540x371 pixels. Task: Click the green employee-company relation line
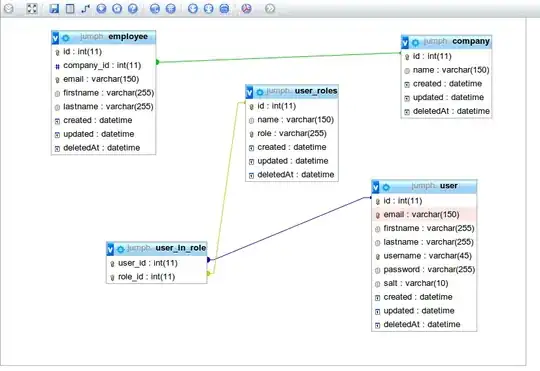[x=279, y=58]
